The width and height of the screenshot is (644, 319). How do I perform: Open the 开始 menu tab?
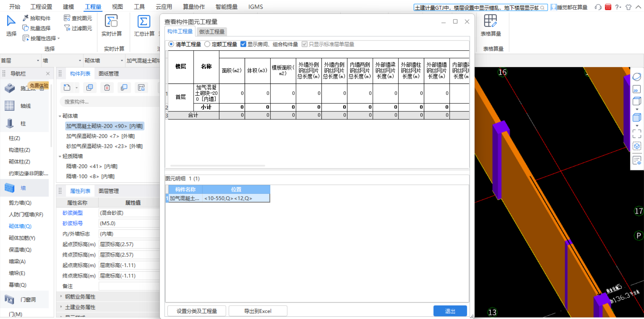coord(15,7)
